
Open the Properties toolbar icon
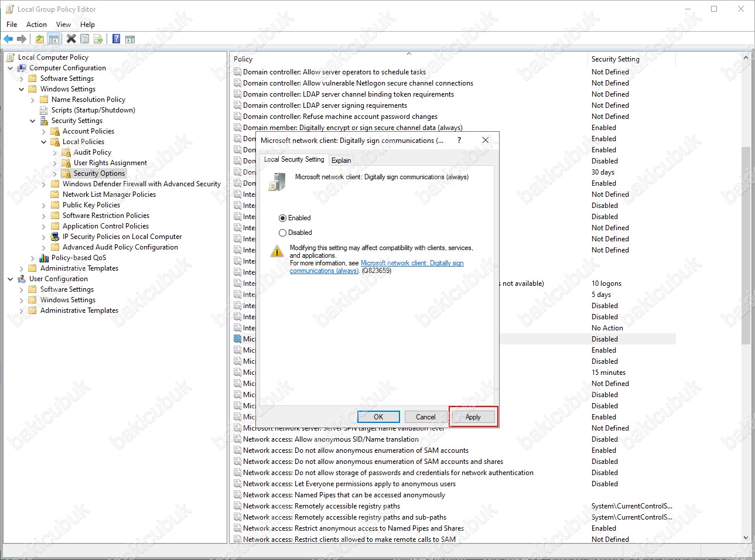[x=85, y=39]
